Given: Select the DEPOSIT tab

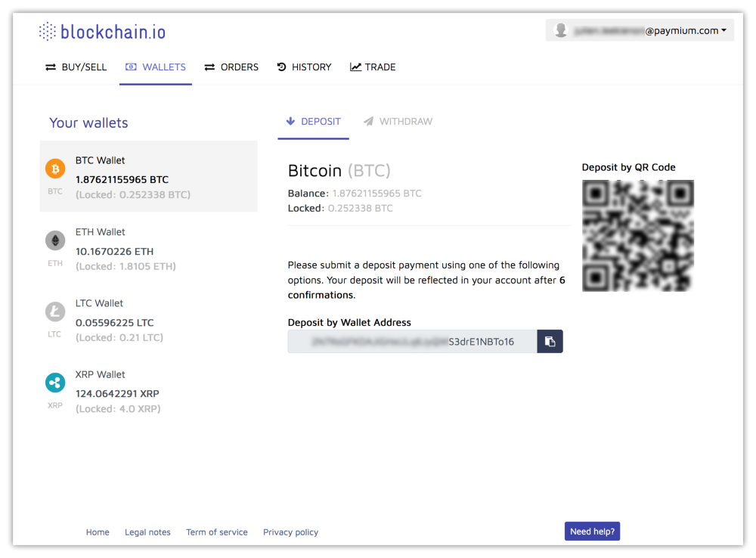Looking at the screenshot, I should pyautogui.click(x=314, y=122).
